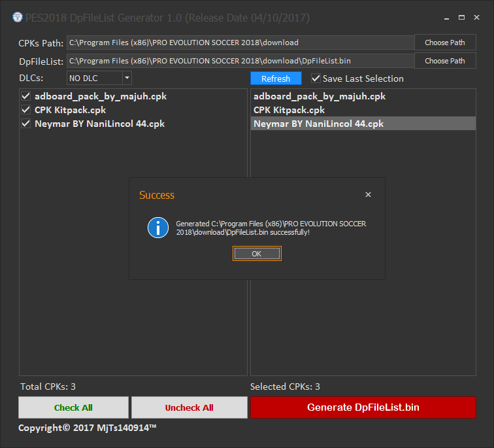The height and width of the screenshot is (448, 494).
Task: Minimize the DpFileList Generator window
Action: tap(446, 18)
